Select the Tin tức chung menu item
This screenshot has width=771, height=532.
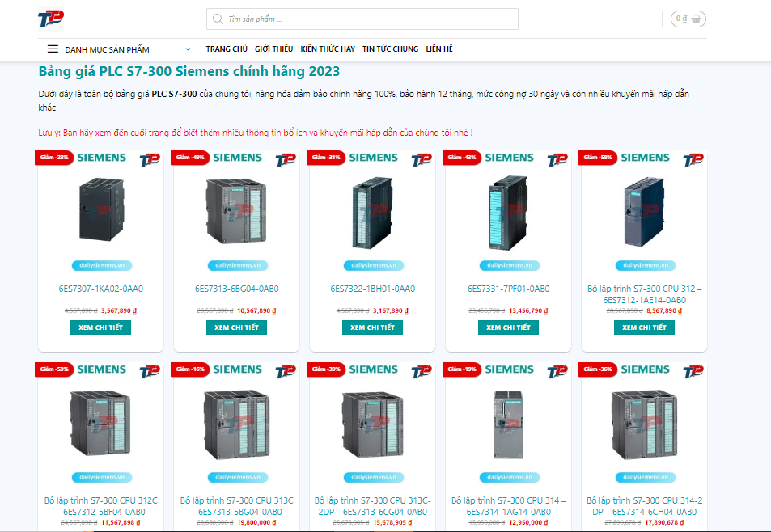click(391, 49)
